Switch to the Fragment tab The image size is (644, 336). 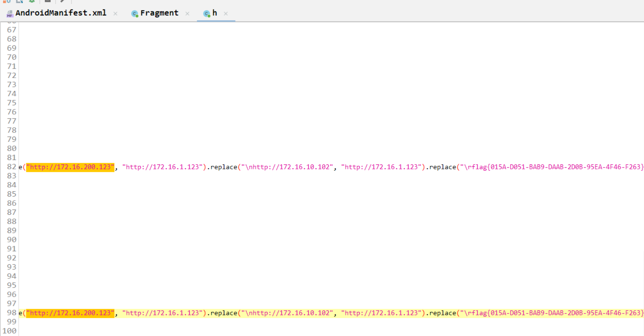click(x=159, y=13)
